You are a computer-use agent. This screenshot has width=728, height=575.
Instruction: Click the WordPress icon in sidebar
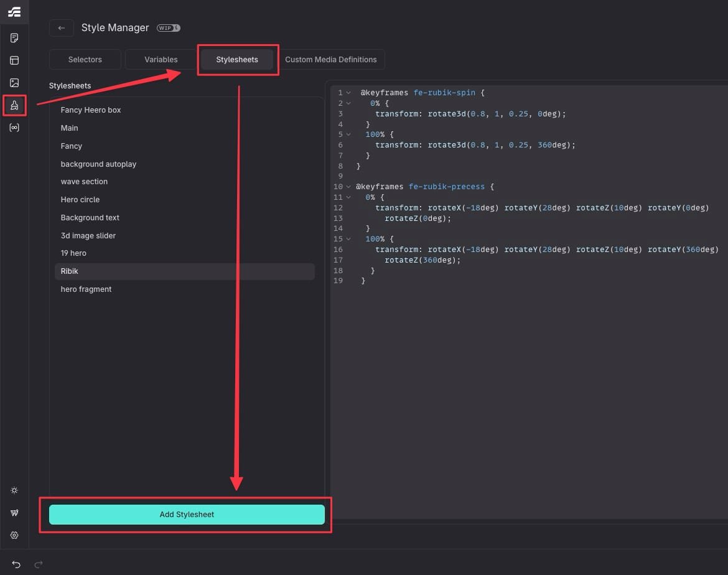(x=14, y=513)
